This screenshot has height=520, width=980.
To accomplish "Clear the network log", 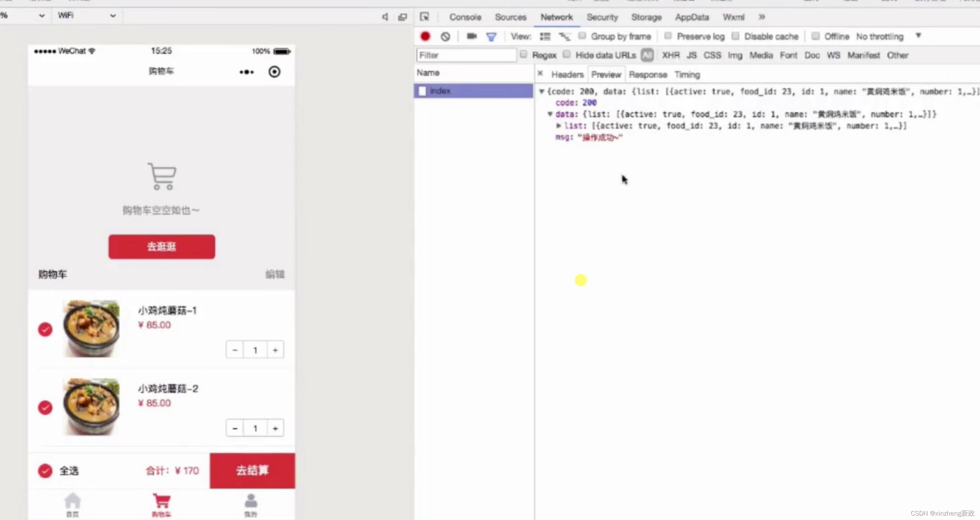I will click(x=445, y=36).
